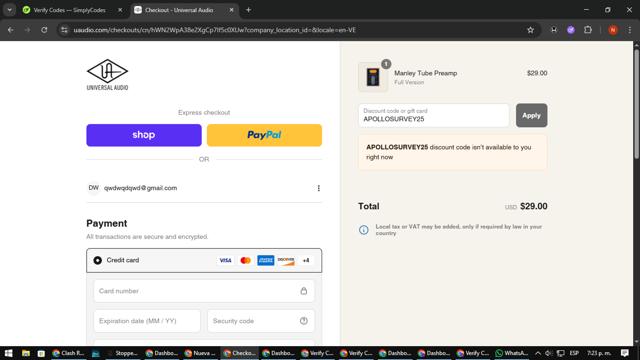Focus the Expiration date field
Viewport: 640px width, 360px height.
pyautogui.click(x=147, y=321)
